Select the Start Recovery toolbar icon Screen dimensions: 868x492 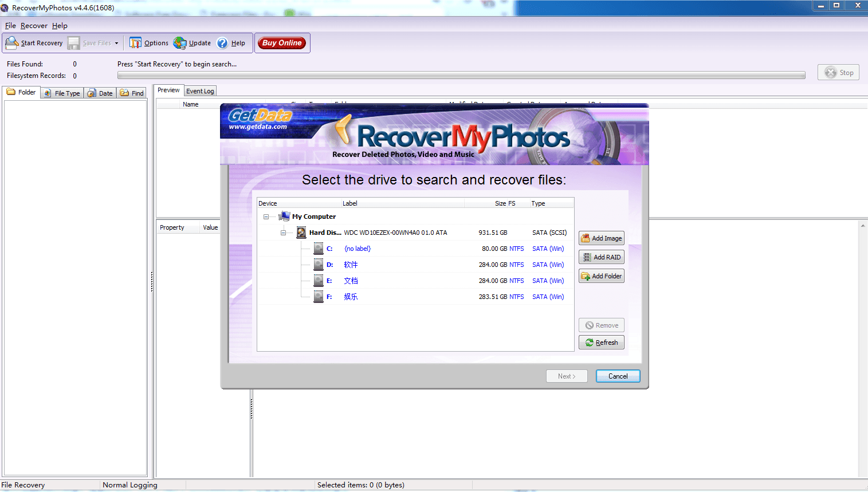pyautogui.click(x=12, y=42)
